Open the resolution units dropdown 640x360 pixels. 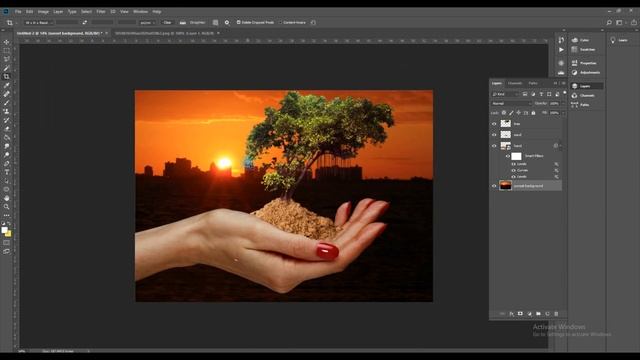[x=147, y=23]
